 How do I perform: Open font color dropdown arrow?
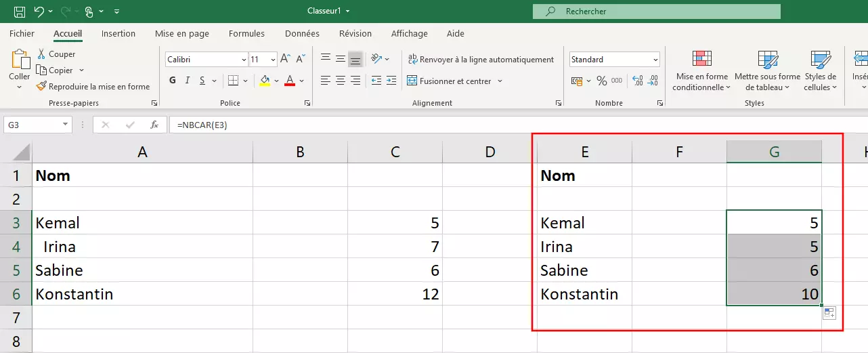[301, 81]
